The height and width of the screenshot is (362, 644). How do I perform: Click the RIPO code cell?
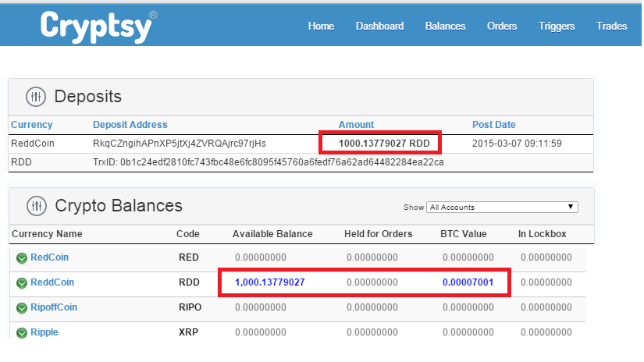(190, 307)
